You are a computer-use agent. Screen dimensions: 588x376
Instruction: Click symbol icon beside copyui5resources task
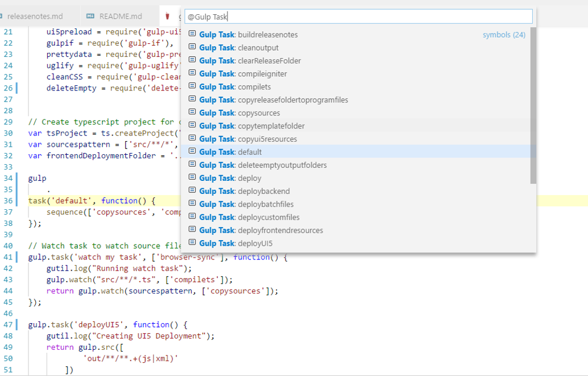tap(192, 138)
